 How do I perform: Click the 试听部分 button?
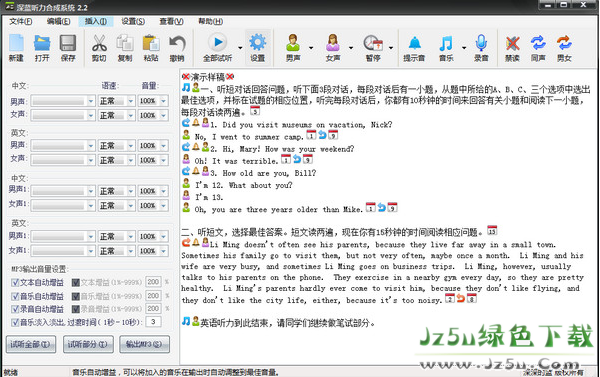tap(88, 344)
